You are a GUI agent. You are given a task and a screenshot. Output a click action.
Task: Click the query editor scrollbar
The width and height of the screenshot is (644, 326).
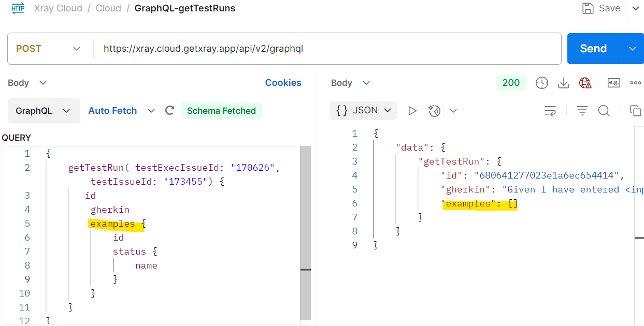pyautogui.click(x=306, y=233)
